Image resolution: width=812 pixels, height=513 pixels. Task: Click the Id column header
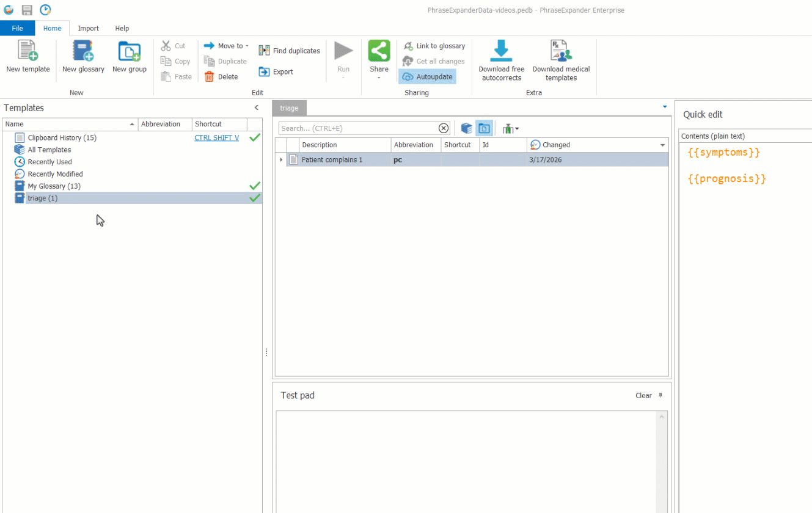tap(503, 145)
